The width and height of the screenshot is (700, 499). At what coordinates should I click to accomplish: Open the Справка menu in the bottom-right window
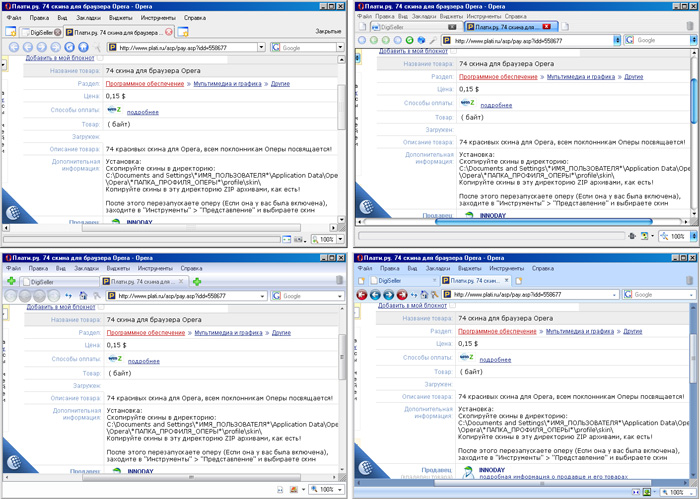pos(543,268)
